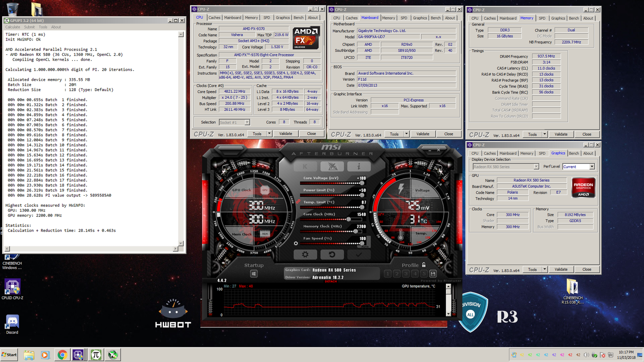
Task: Click Validate in the first CPU-Z window
Action: [285, 134]
